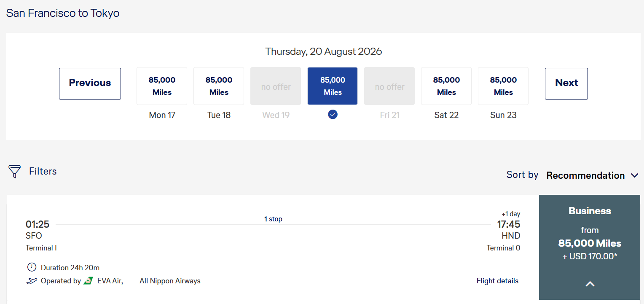Open Filters panel via its label

43,171
